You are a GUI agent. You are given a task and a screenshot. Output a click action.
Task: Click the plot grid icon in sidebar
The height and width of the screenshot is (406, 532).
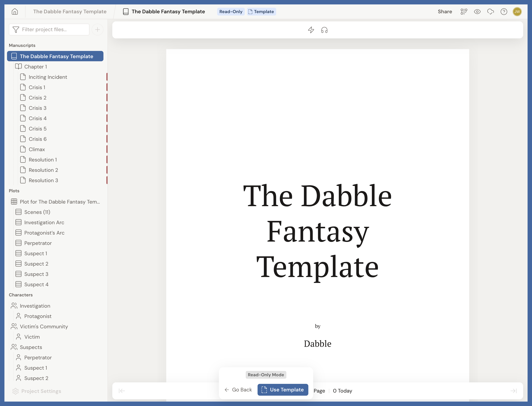point(14,202)
